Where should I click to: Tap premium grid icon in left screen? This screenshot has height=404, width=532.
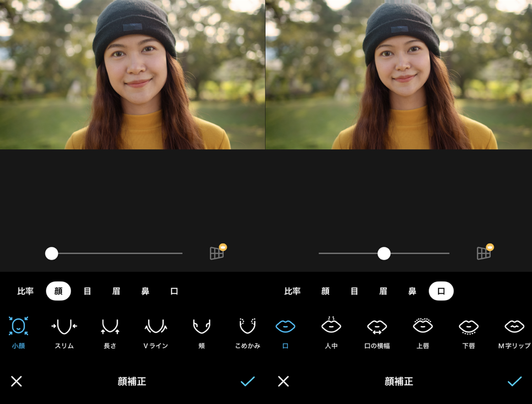point(217,252)
